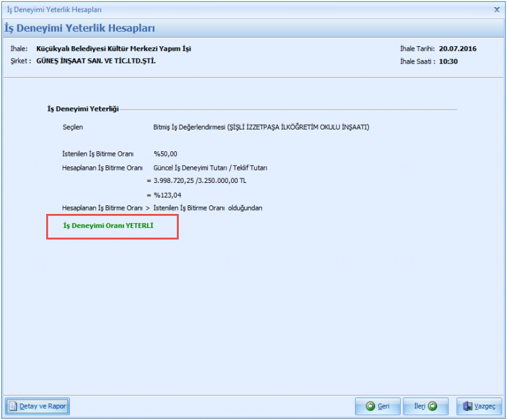
Task: Click the window title bar text
Action: coord(54,10)
